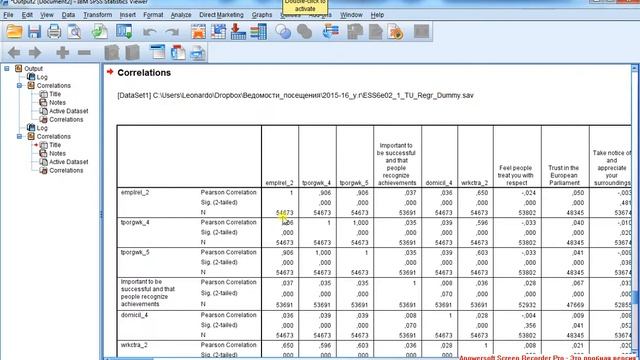This screenshot has width=640, height=360.
Task: Click the 'Important to be successful' row label
Action: (148, 293)
